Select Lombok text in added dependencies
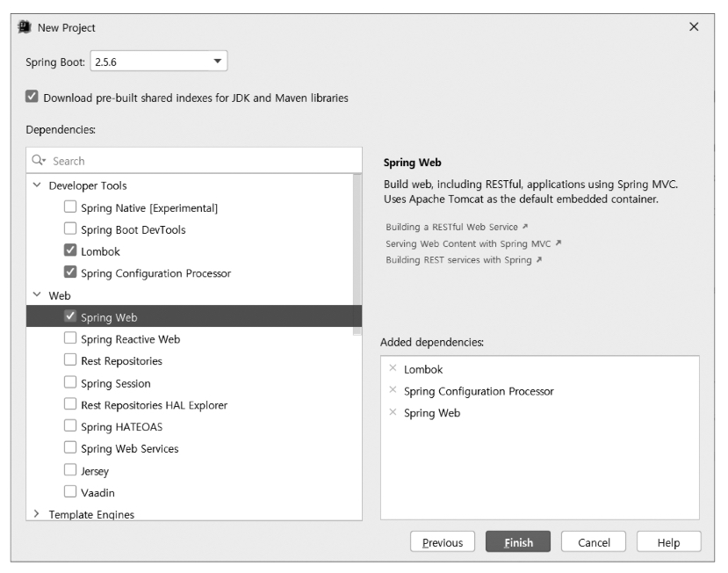 [423, 369]
